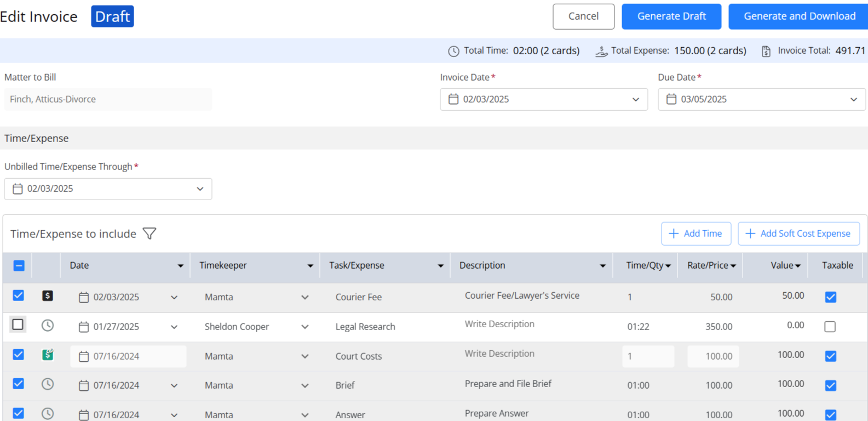This screenshot has height=421, width=868.
Task: Check the Legal Research row checkbox
Action: point(18,325)
